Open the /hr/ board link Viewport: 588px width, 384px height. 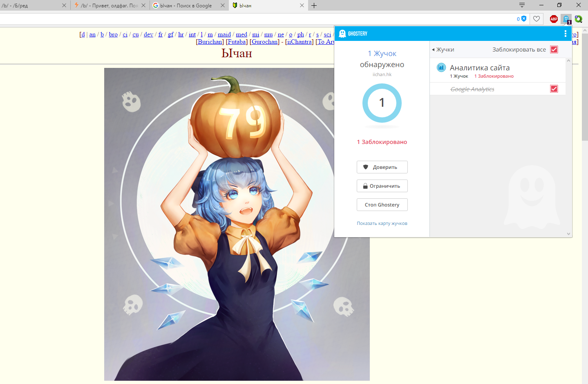[181, 34]
